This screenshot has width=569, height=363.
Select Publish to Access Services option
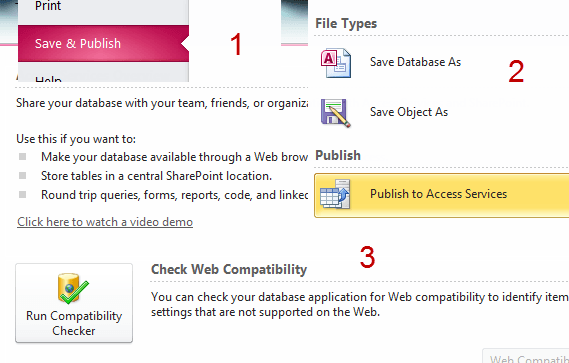pyautogui.click(x=442, y=195)
